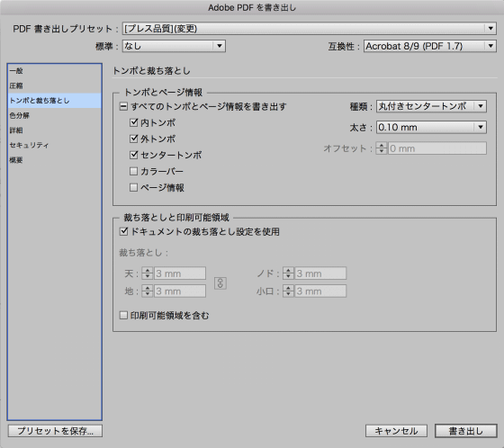Viewport: 504px width, 448px height.
Task: Open the 標準 dropdown set to なし
Action: [x=174, y=46]
